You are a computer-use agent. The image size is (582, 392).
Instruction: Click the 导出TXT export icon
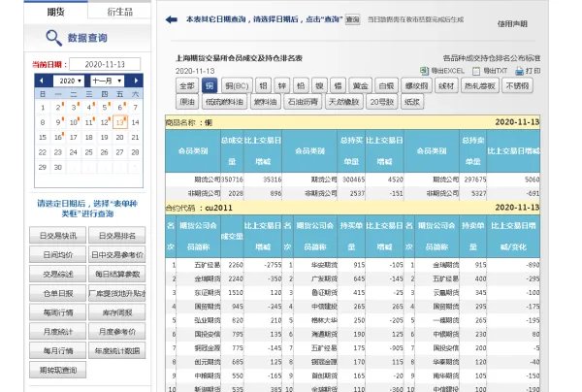(476, 71)
